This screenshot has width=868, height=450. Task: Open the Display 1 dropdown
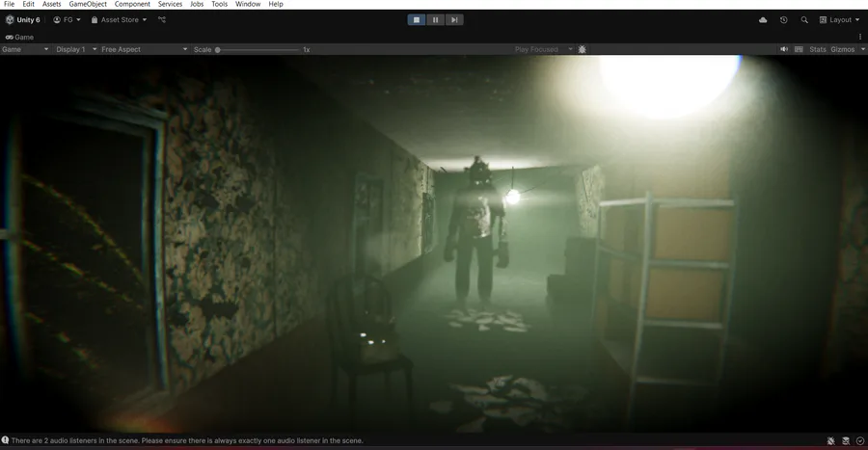pos(76,49)
